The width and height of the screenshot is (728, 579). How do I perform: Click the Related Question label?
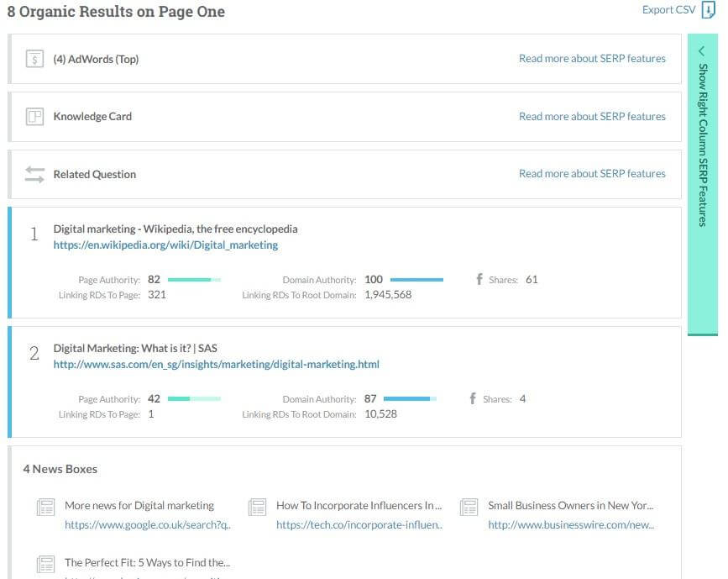[x=95, y=174]
